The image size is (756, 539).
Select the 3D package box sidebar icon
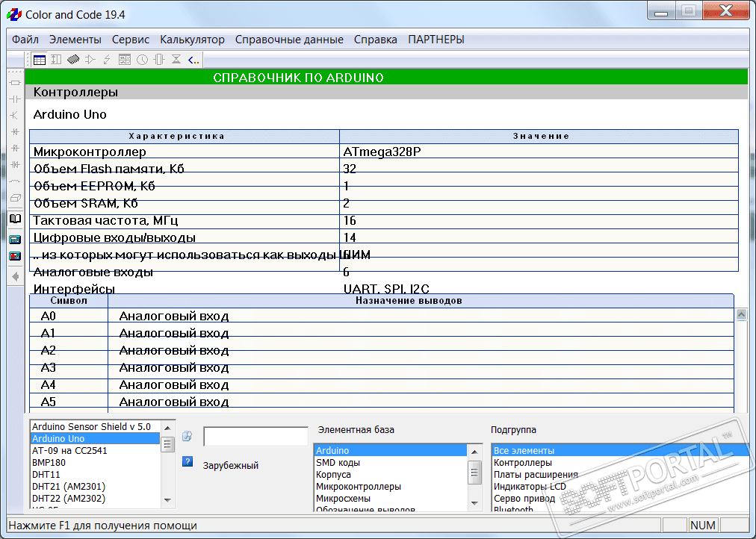tap(16, 198)
